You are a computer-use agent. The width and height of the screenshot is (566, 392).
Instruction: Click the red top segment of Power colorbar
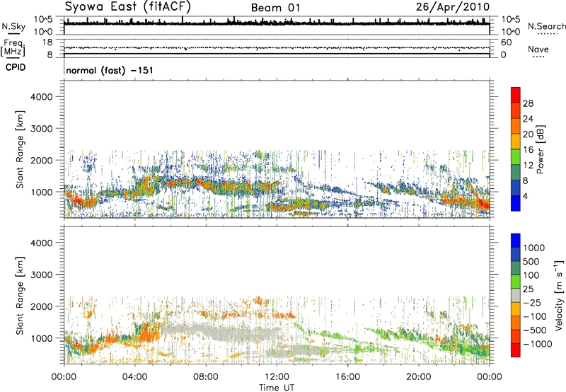pyautogui.click(x=516, y=96)
